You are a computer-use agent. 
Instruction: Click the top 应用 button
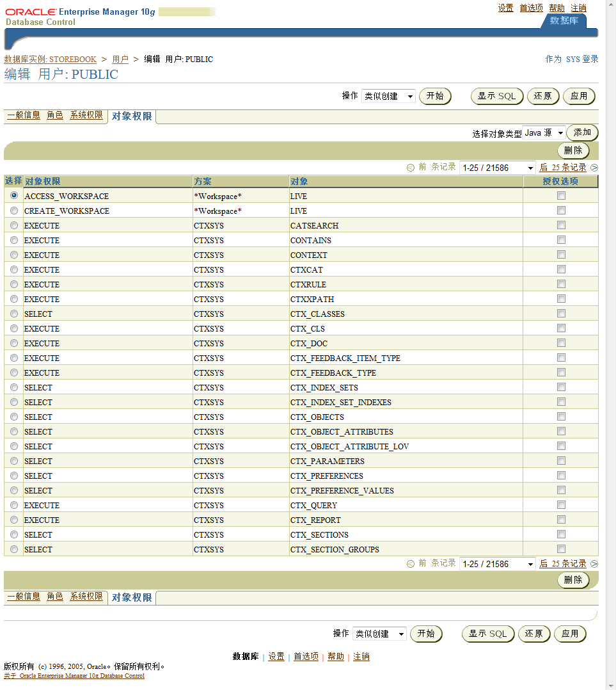(x=579, y=96)
